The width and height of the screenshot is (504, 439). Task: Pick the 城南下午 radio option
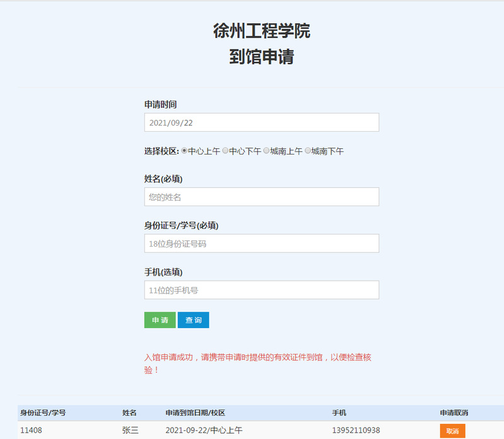tap(308, 151)
